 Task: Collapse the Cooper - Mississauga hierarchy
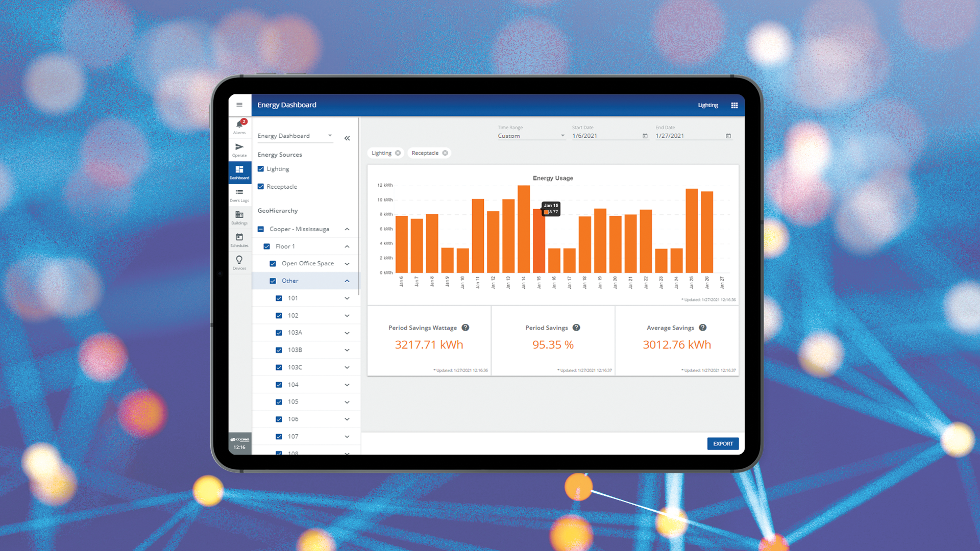click(347, 229)
